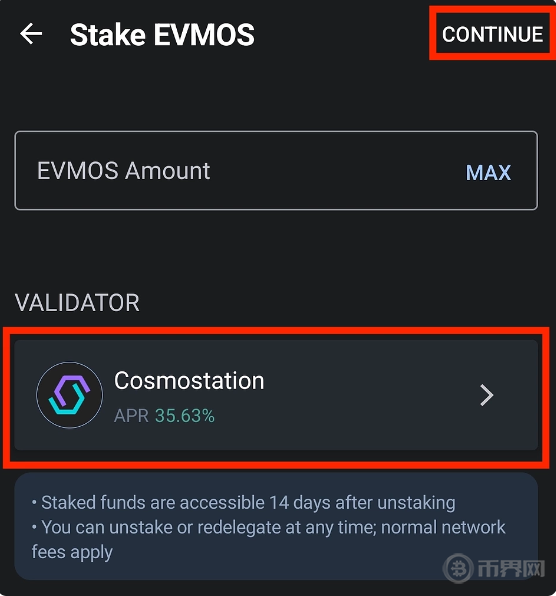Click the VALIDATOR section heading

click(77, 303)
